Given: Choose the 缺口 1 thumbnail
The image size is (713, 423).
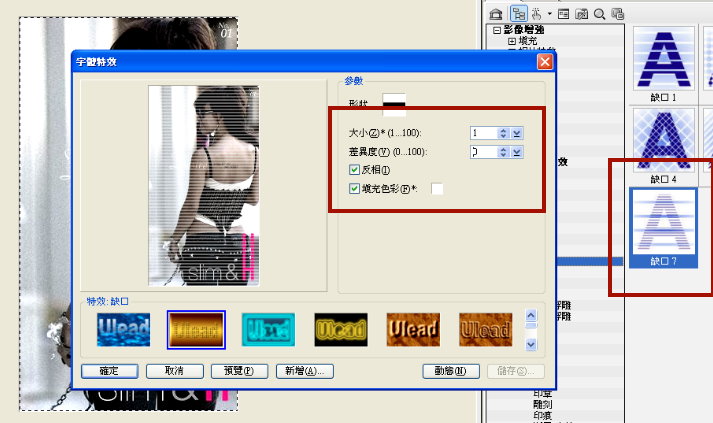Looking at the screenshot, I should (x=664, y=59).
